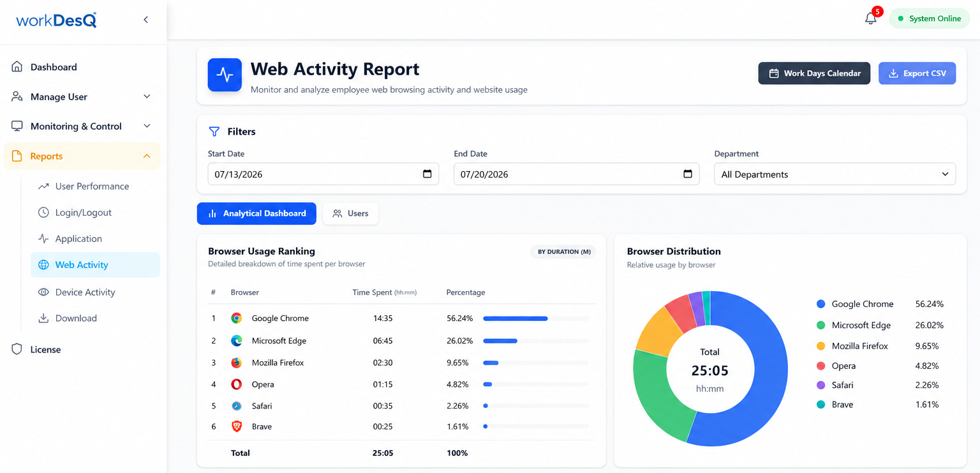Click the Reports document icon
The image size is (980, 473).
(x=17, y=156)
